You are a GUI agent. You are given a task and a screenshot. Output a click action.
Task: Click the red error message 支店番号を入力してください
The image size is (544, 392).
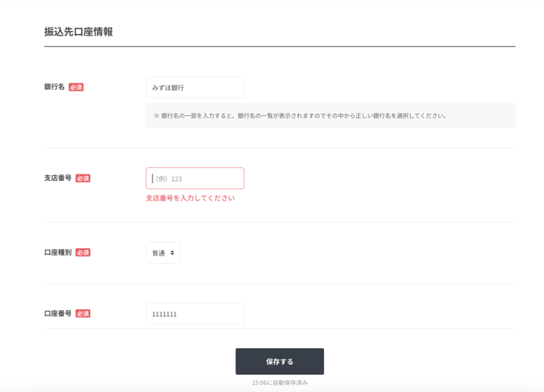(x=190, y=198)
